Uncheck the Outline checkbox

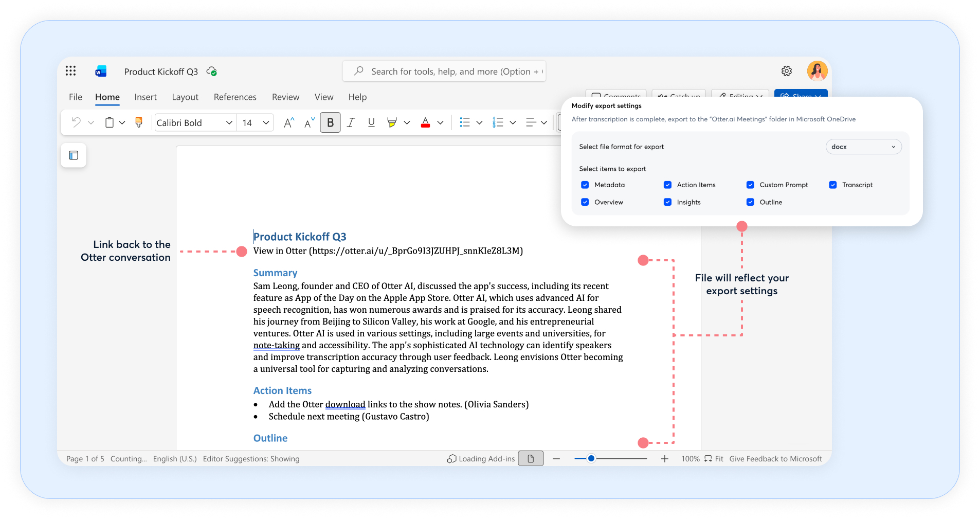coord(750,202)
